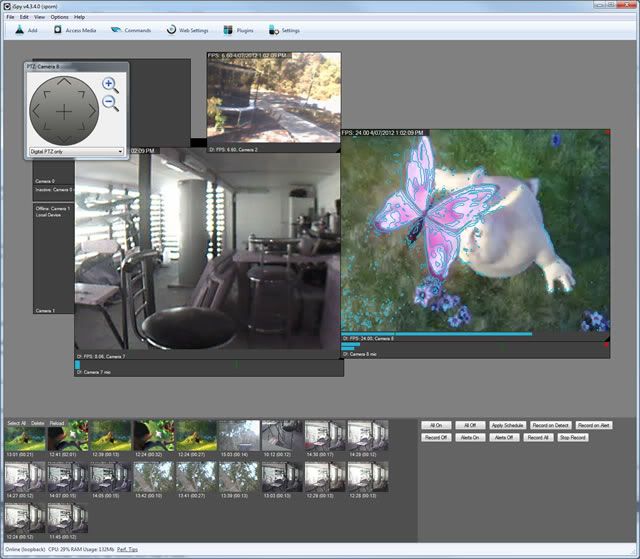
Task: Open the Options menu
Action: pyautogui.click(x=60, y=17)
